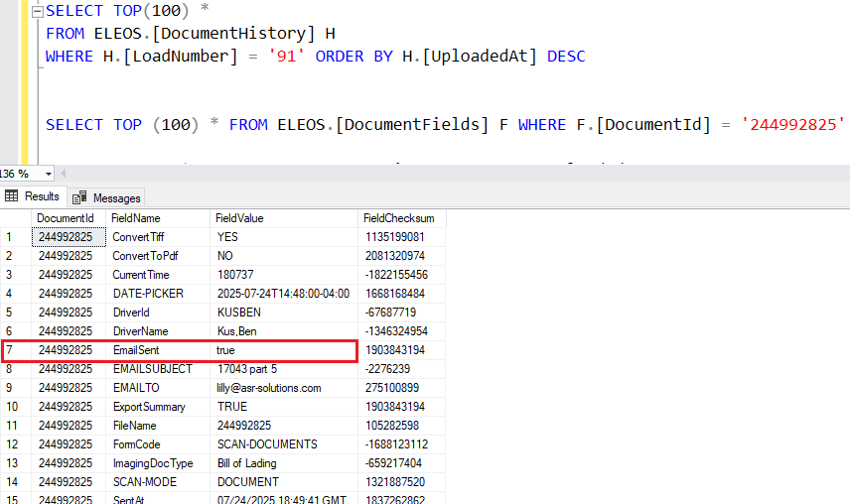Image resolution: width=850 pixels, height=504 pixels.
Task: Select the FieldValue column header
Action: (284, 218)
